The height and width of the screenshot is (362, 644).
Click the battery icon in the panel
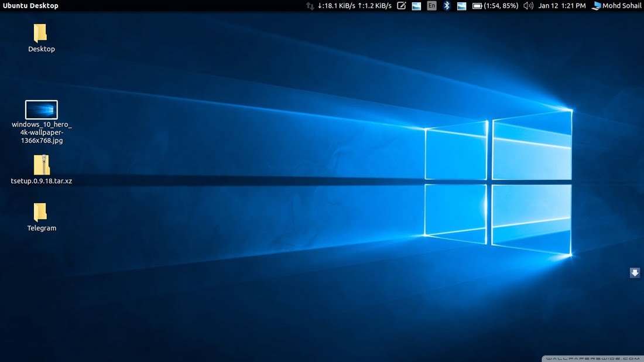pos(477,6)
